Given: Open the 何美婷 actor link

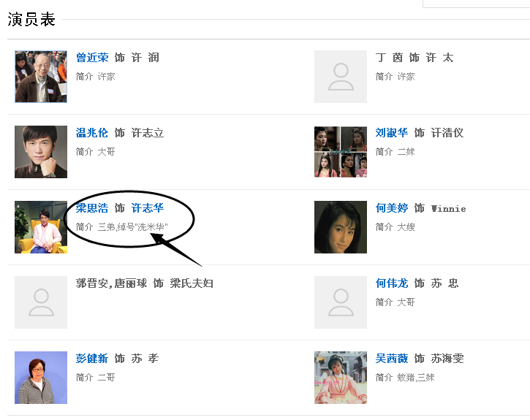Looking at the screenshot, I should click(x=392, y=208).
